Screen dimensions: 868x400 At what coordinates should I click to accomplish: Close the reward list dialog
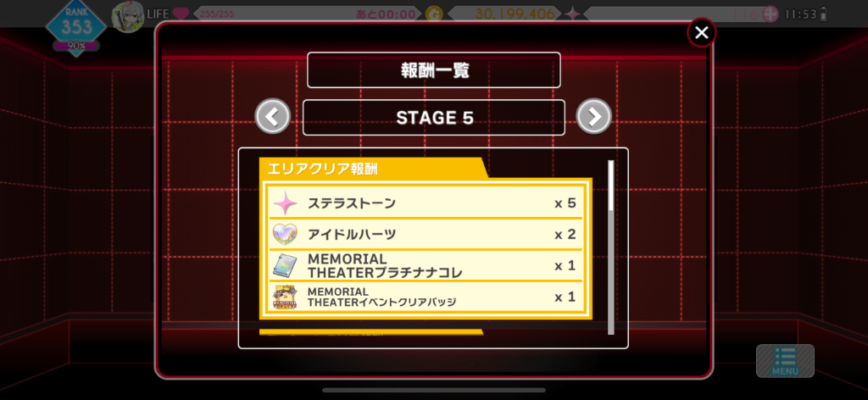point(701,33)
